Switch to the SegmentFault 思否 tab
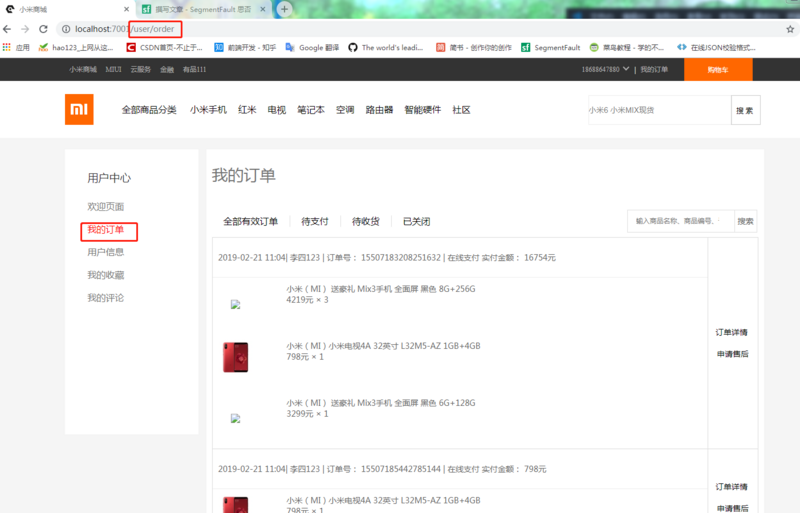Image resolution: width=800 pixels, height=513 pixels. point(204,9)
